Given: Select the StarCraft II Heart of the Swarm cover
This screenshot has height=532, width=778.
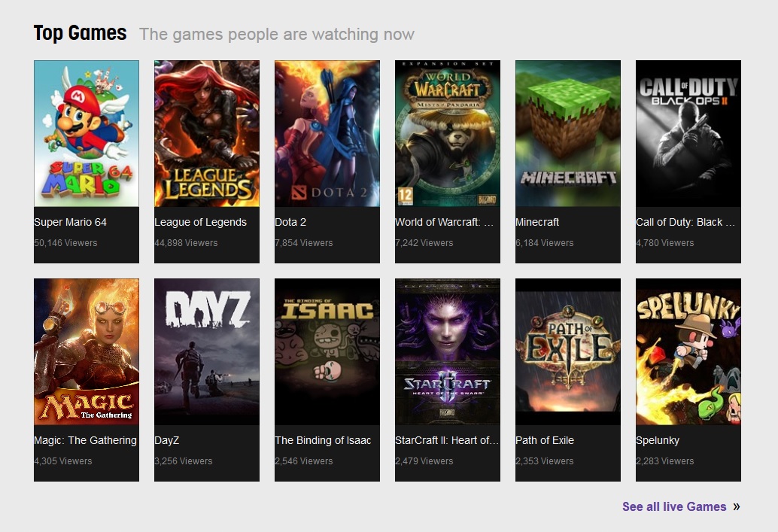Looking at the screenshot, I should point(448,352).
